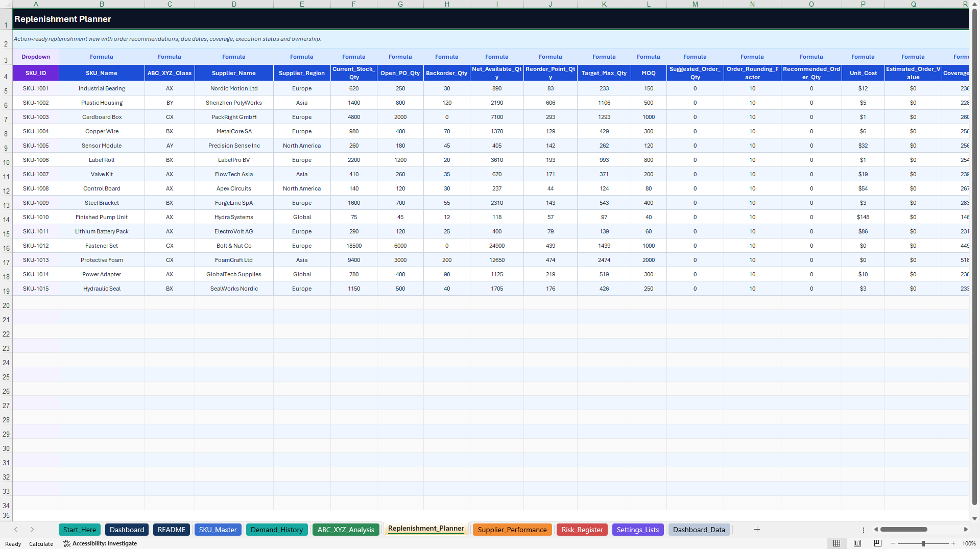Click the select-all corner triangle
This screenshot has width=980, height=549.
6,4
